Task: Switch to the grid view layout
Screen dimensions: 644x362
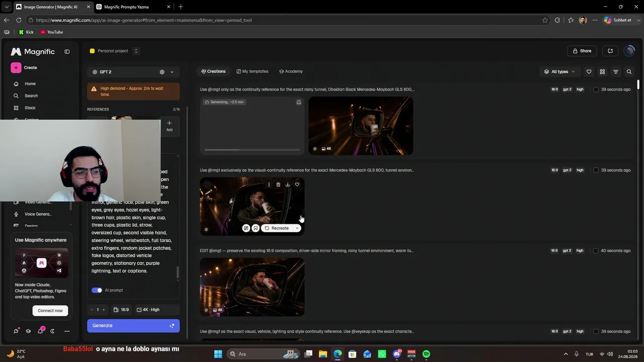Action: (602, 72)
